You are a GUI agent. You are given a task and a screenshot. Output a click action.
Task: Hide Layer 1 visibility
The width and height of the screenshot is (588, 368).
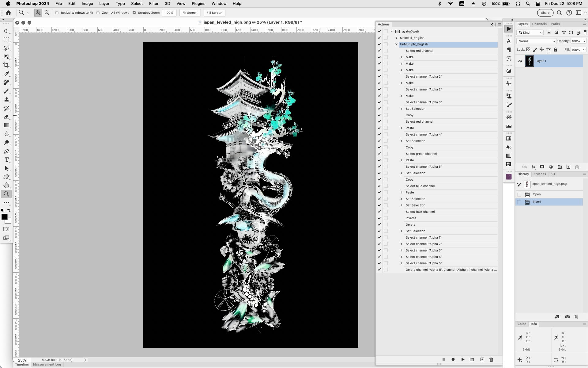coord(520,61)
